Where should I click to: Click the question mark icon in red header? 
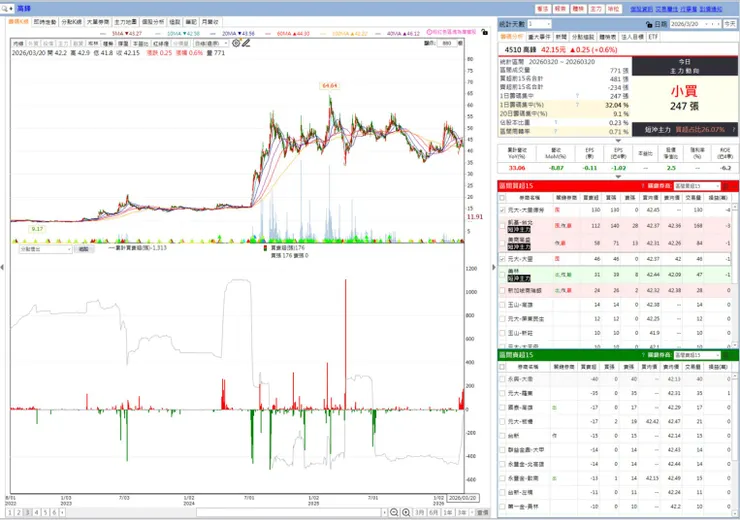(x=643, y=186)
